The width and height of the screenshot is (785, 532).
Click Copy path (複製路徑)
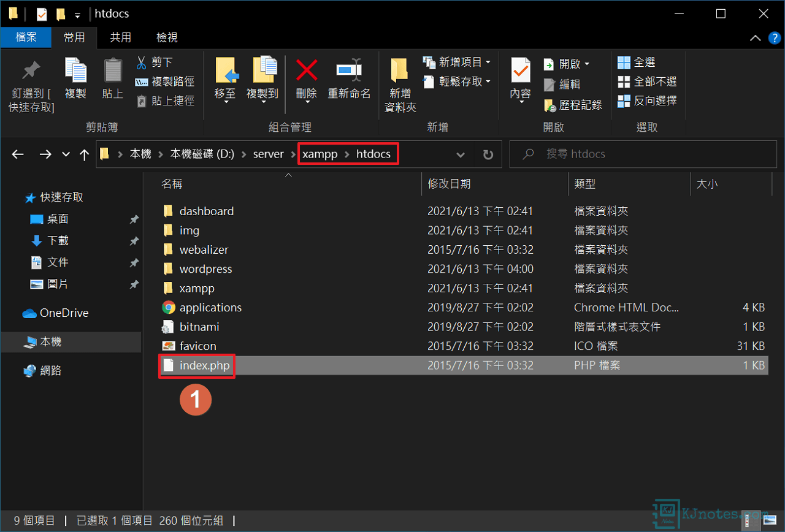click(164, 82)
